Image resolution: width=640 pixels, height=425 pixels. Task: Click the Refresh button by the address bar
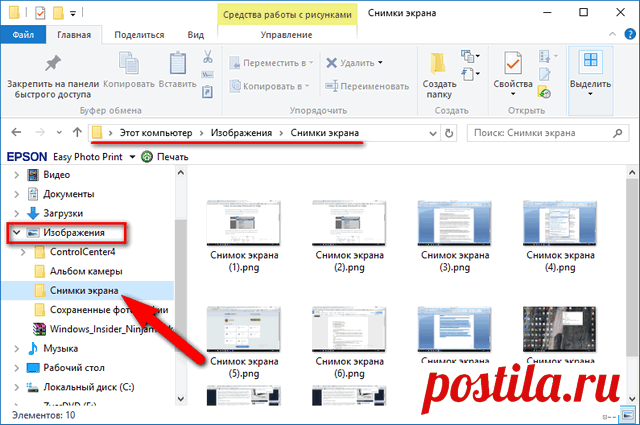point(449,134)
